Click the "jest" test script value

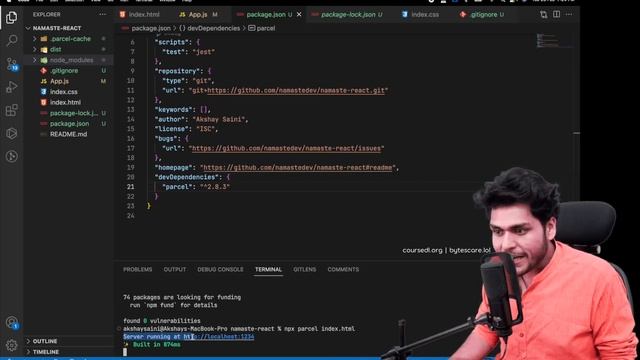pyautogui.click(x=204, y=52)
